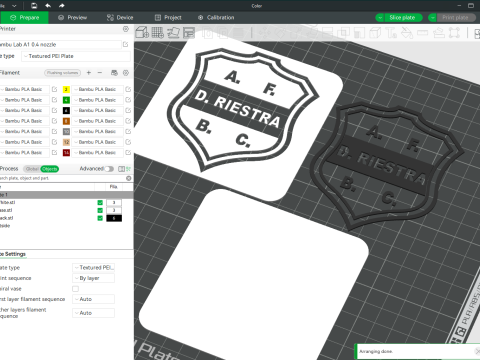Screen dimensions: 480x360
Task: Remove a filament with minus icon
Action: [x=100, y=73]
